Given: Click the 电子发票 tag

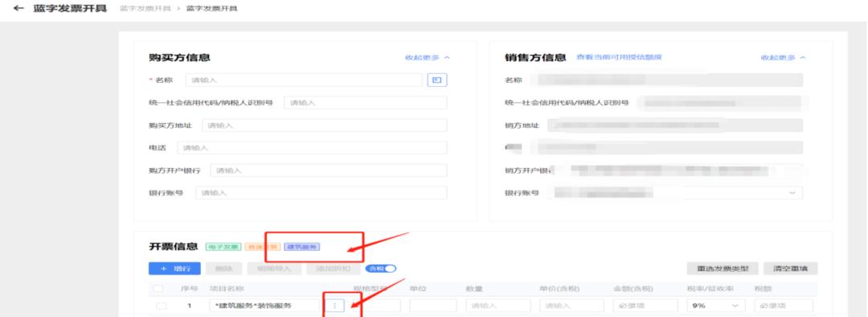Looking at the screenshot, I should click(223, 247).
